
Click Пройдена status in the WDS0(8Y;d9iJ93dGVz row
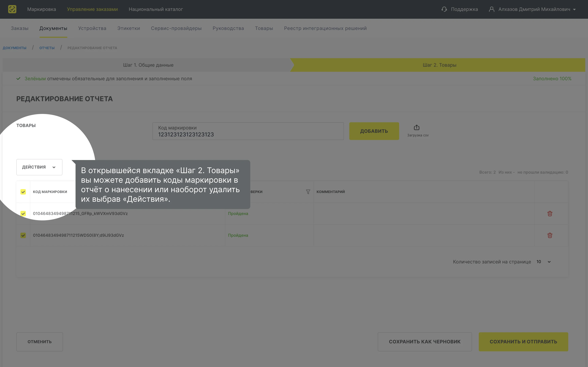point(238,235)
